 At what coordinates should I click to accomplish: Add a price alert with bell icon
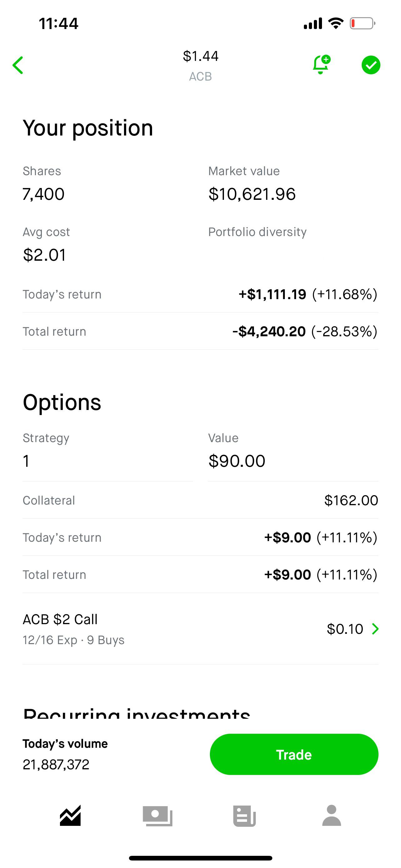(321, 64)
